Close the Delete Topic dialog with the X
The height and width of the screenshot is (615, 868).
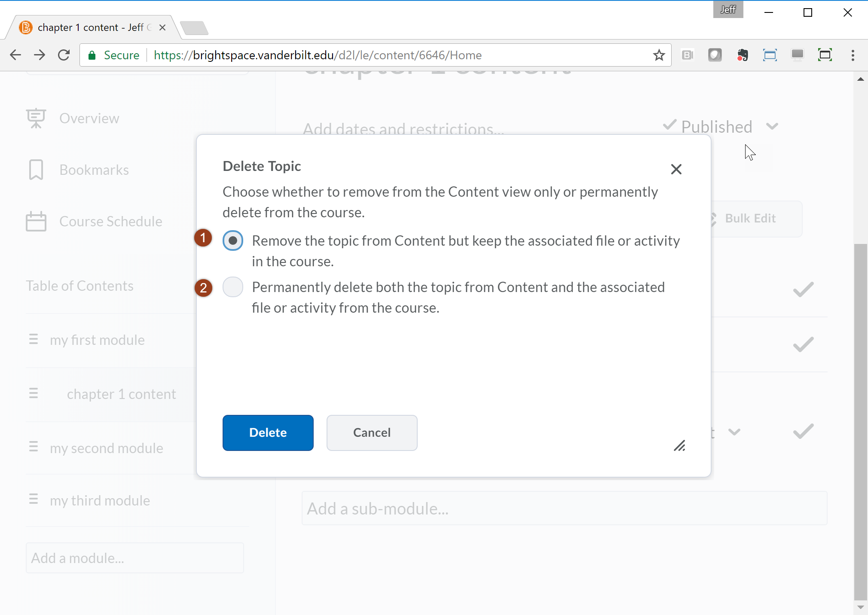[x=676, y=169]
